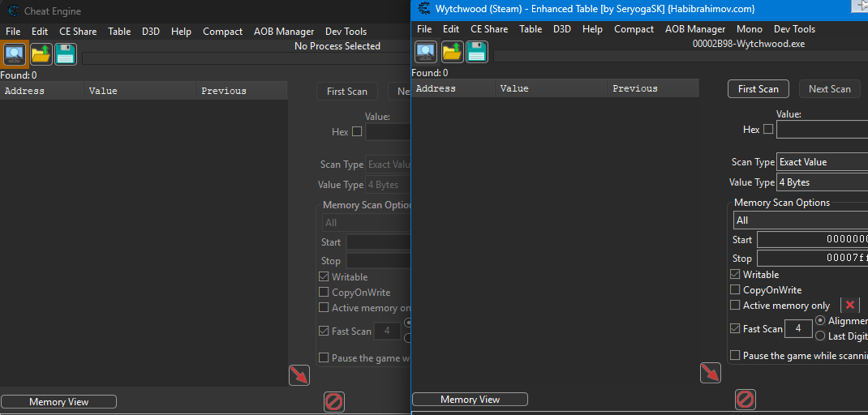Click Address column header in Cheat Engine window

point(41,91)
